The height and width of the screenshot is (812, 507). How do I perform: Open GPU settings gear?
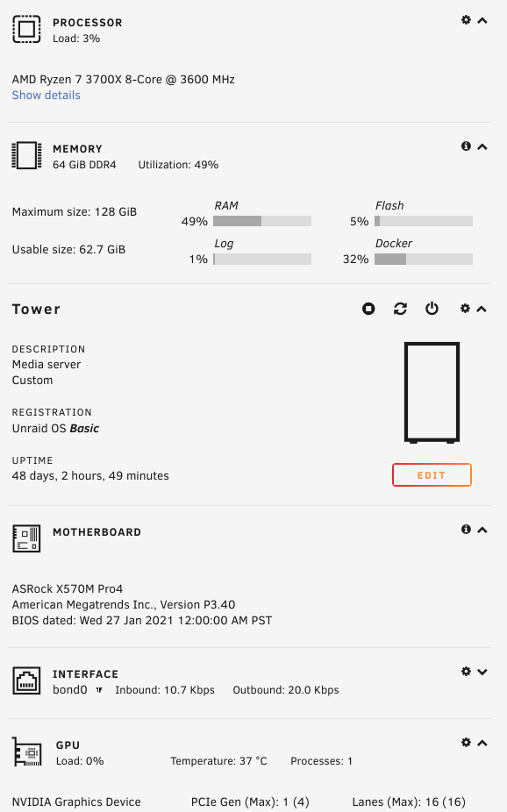point(466,743)
